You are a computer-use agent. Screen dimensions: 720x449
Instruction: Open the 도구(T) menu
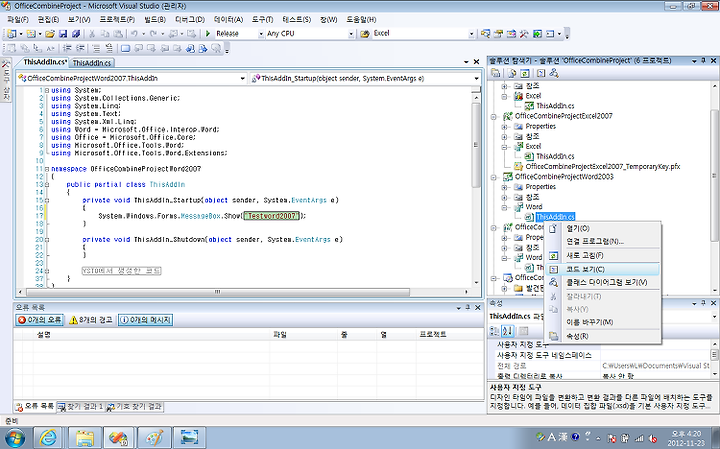coord(262,20)
